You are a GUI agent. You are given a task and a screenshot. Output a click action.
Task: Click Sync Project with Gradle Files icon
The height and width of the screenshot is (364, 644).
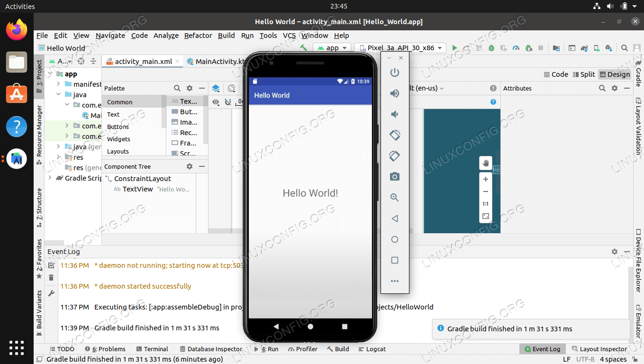coord(584,48)
